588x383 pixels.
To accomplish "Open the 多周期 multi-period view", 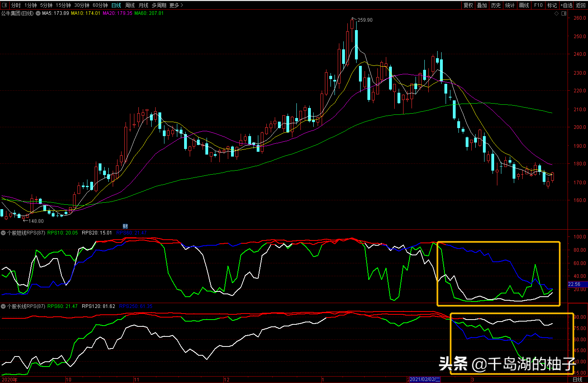I will click(159, 5).
